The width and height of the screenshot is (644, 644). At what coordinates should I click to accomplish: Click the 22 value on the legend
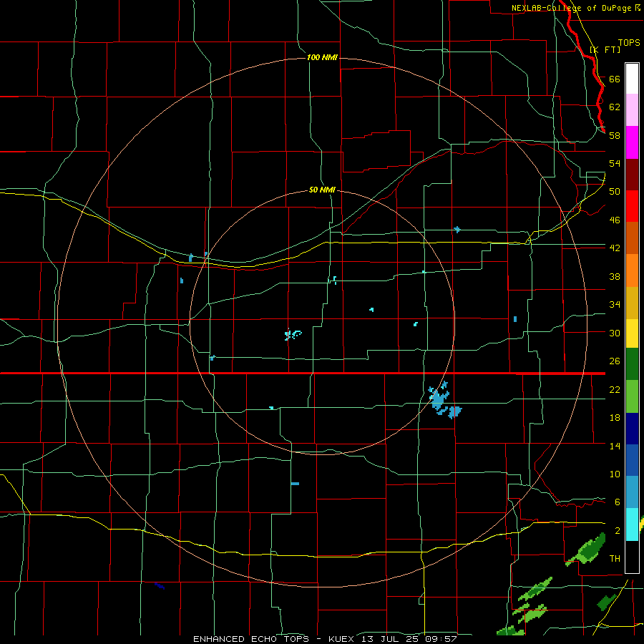615,389
